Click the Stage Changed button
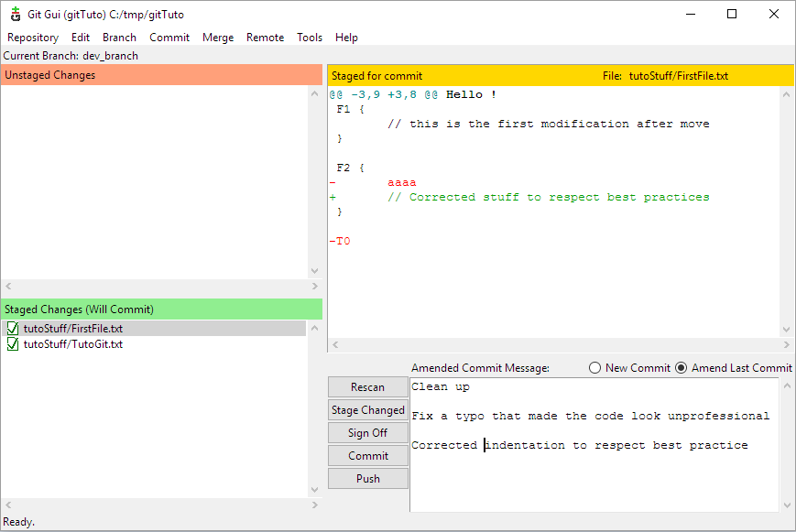 368,409
